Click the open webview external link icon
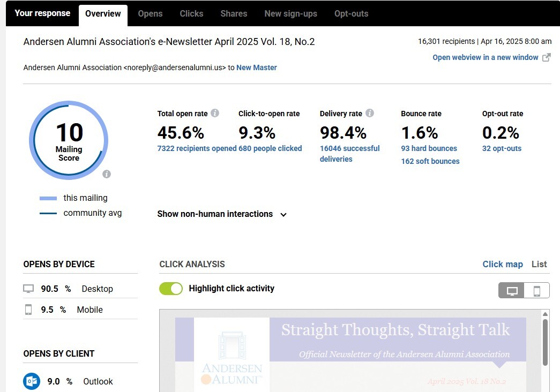The width and height of the screenshot is (560, 392). click(x=546, y=57)
